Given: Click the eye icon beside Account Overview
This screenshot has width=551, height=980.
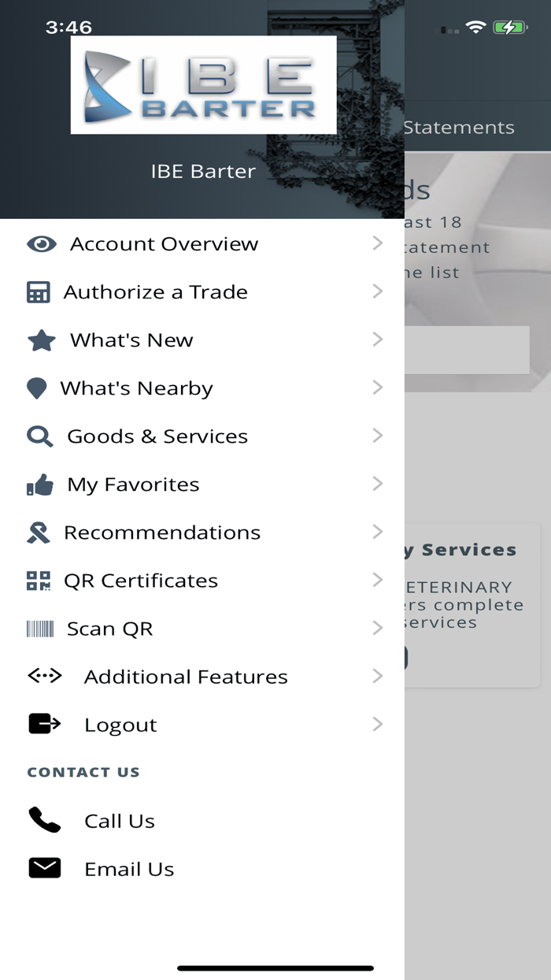Looking at the screenshot, I should pos(41,244).
